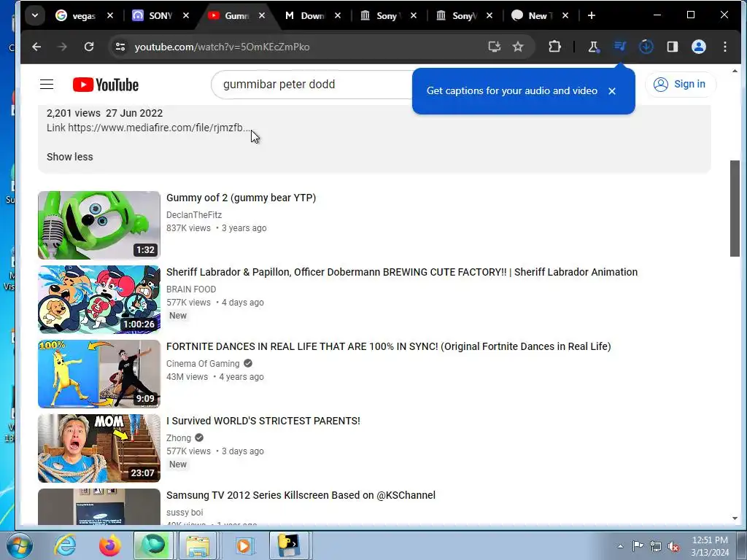Image resolution: width=747 pixels, height=560 pixels.
Task: Launch Internet Explorer from the taskbar
Action: 65,545
